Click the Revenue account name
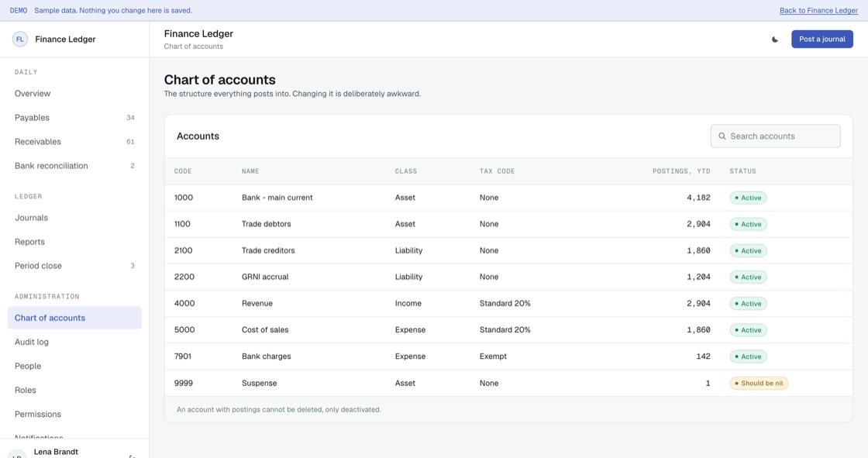 257,304
